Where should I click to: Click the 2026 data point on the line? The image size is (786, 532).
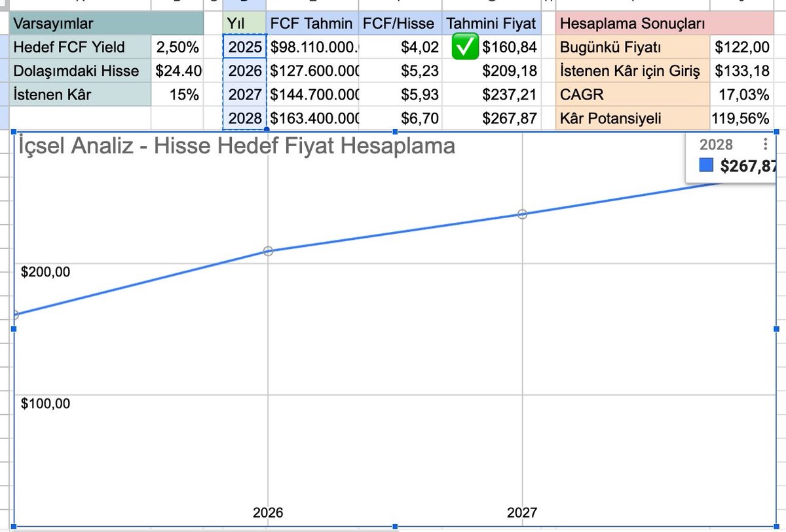(x=268, y=251)
